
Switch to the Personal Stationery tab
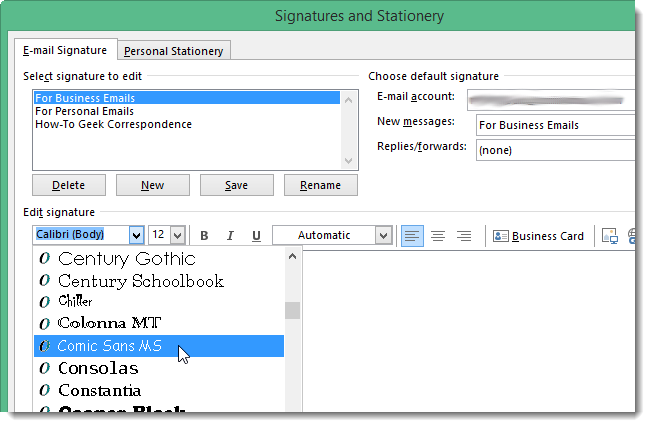pyautogui.click(x=174, y=51)
